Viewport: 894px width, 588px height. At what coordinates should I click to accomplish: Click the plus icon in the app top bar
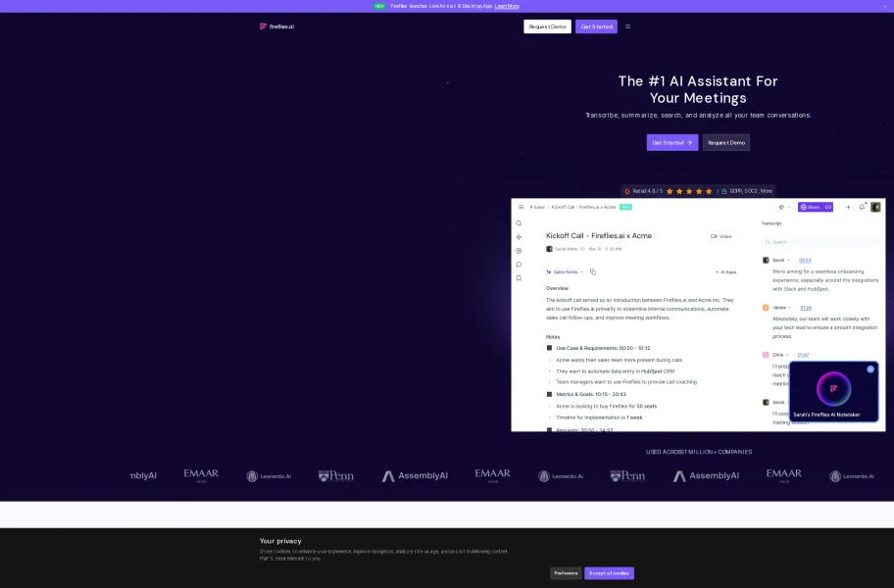848,208
